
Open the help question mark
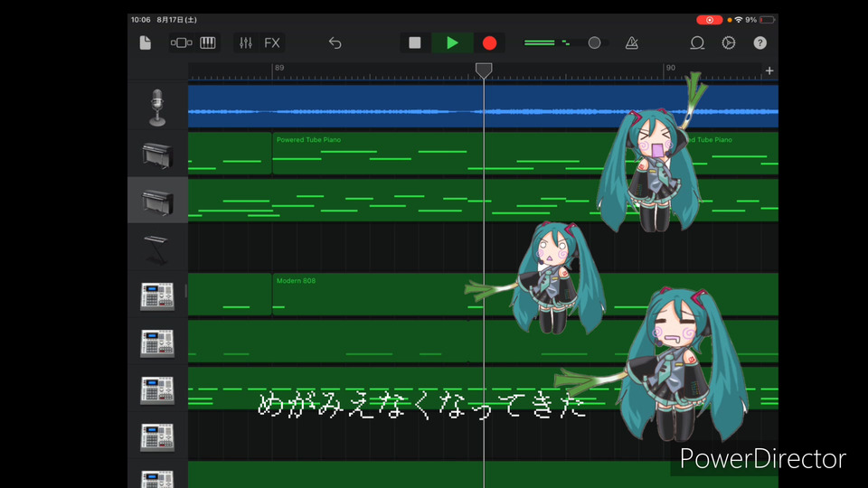(x=760, y=42)
